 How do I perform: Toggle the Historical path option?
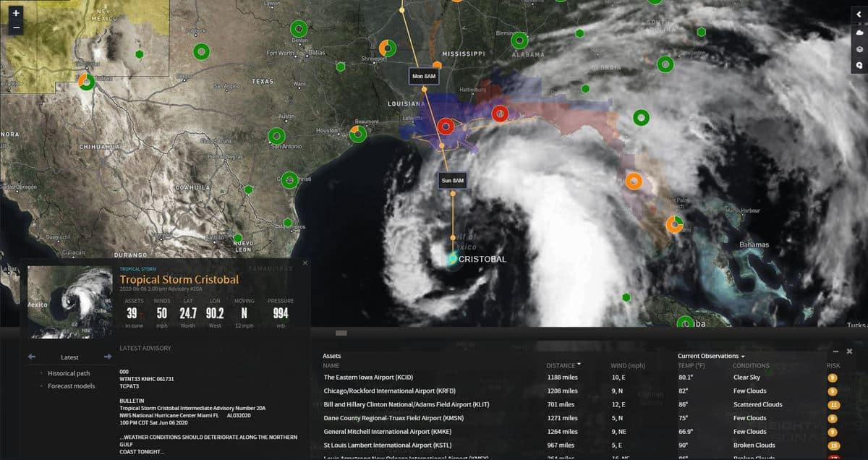tap(69, 373)
